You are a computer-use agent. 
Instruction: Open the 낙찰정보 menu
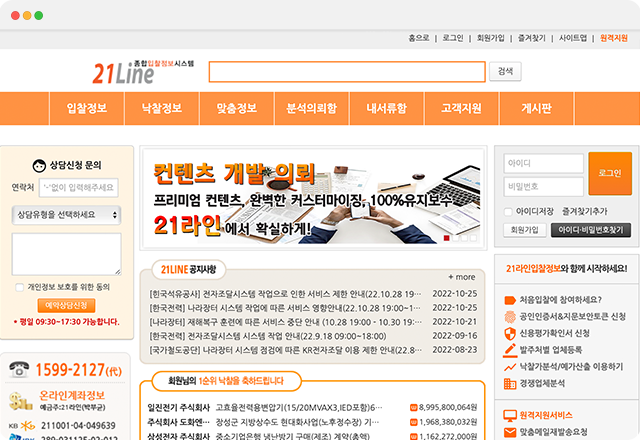click(x=162, y=108)
